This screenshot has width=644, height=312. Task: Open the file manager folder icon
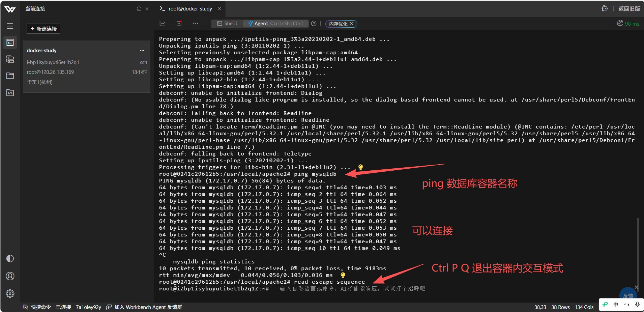pyautogui.click(x=10, y=76)
